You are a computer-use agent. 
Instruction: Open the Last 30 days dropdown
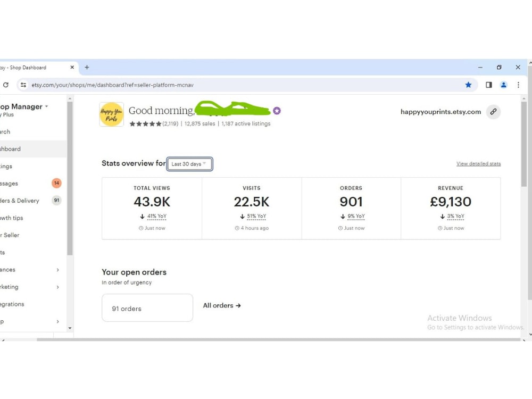coord(190,164)
